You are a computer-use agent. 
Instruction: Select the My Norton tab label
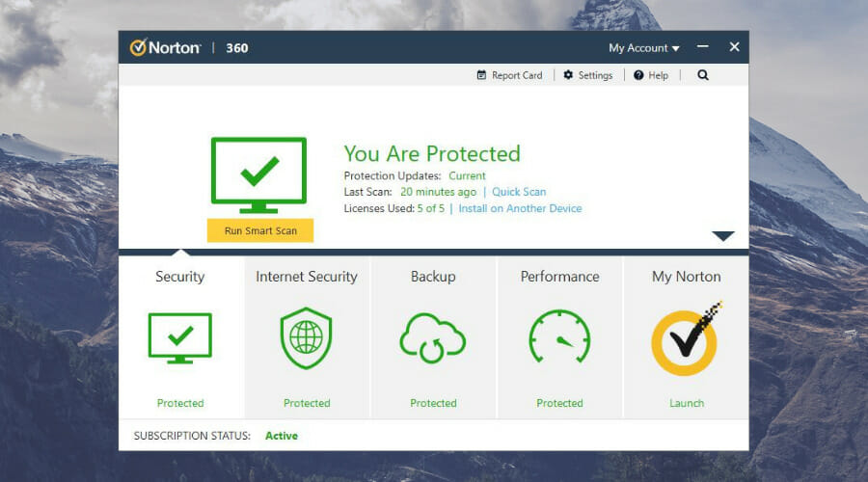tap(687, 276)
